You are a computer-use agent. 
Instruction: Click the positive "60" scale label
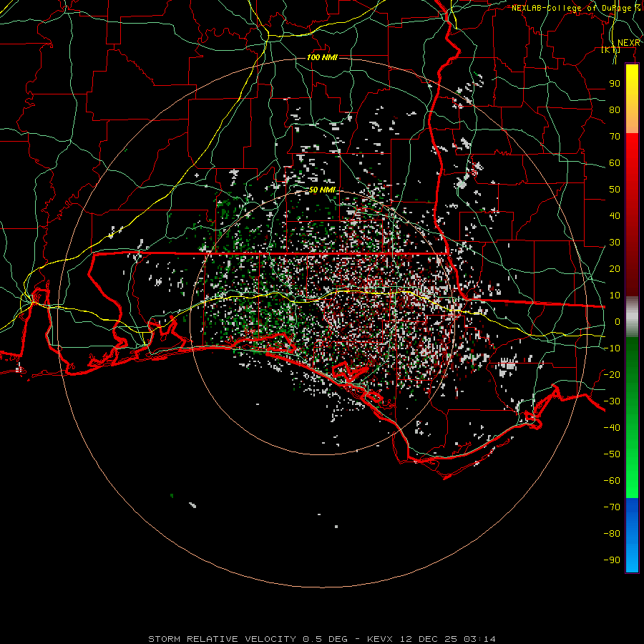tap(615, 163)
